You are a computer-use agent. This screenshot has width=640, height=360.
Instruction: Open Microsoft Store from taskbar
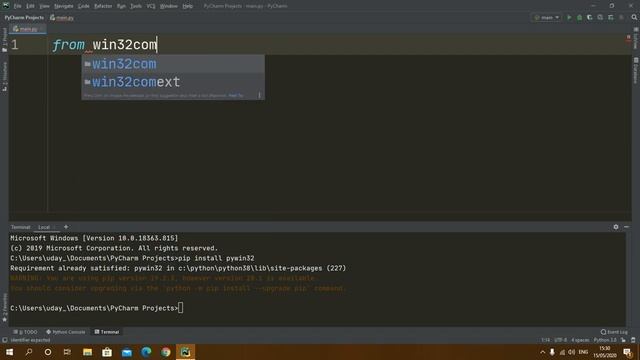[107, 352]
